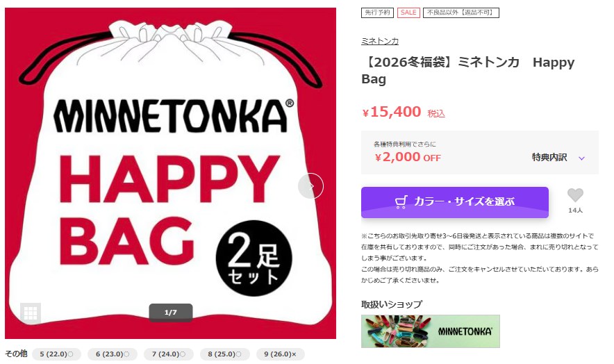
Task: Choose size 6 (23.0)
Action: pyautogui.click(x=113, y=354)
